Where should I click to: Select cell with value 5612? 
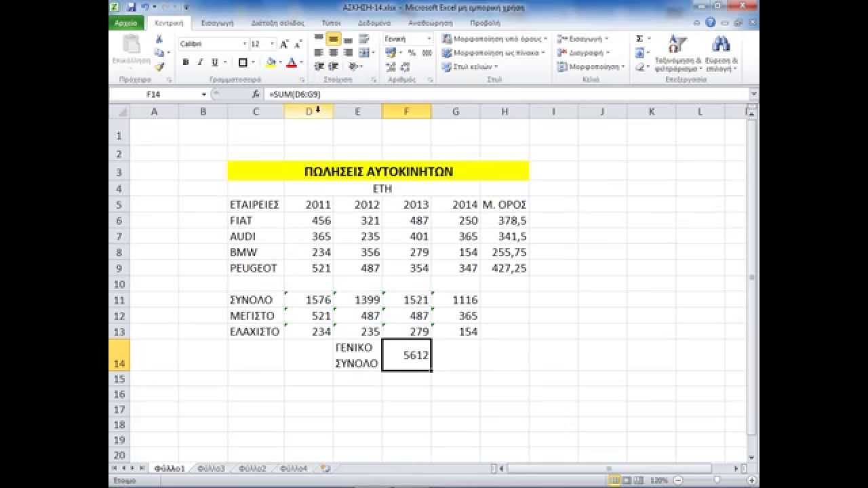(x=407, y=355)
